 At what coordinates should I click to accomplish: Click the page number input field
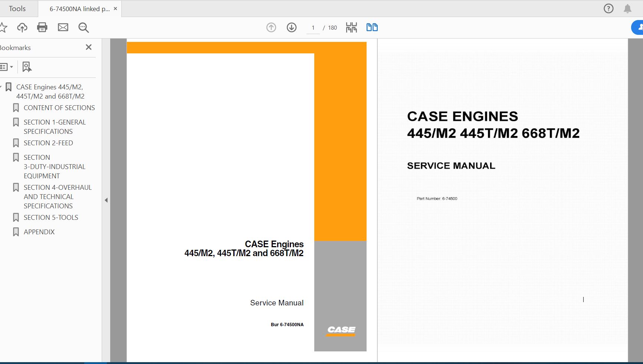313,28
